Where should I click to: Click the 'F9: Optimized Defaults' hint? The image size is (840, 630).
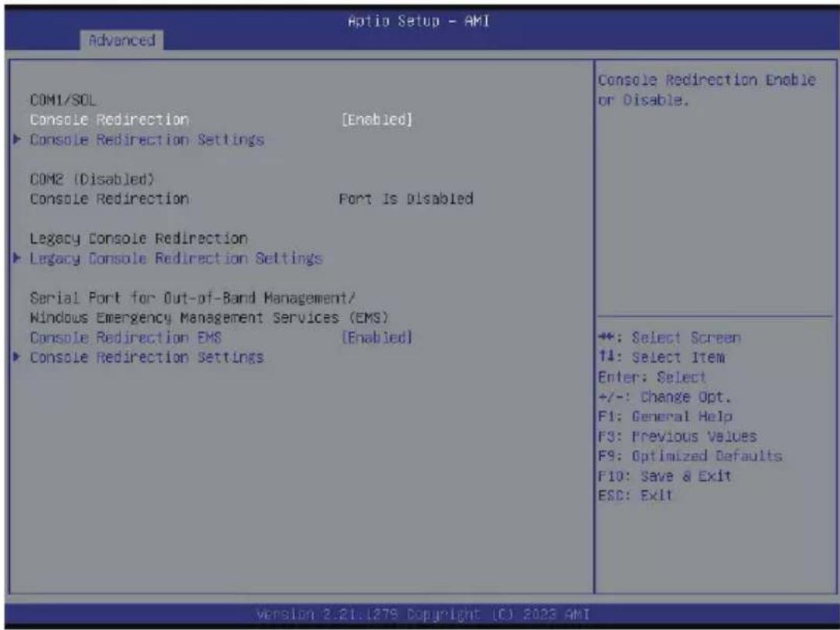(690, 456)
